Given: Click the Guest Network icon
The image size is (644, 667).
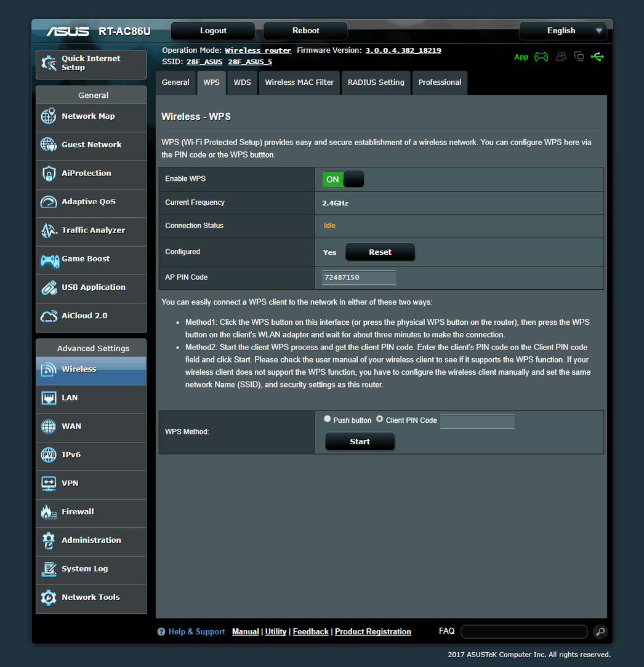Looking at the screenshot, I should click(49, 145).
